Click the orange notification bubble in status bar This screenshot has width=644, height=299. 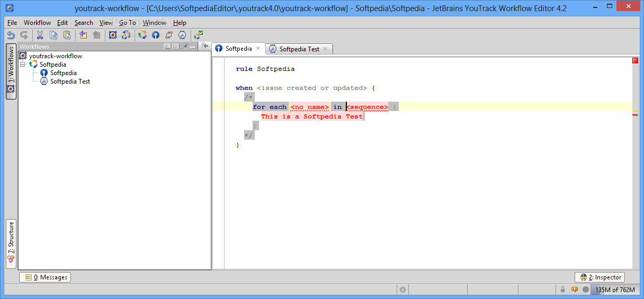pos(574,289)
